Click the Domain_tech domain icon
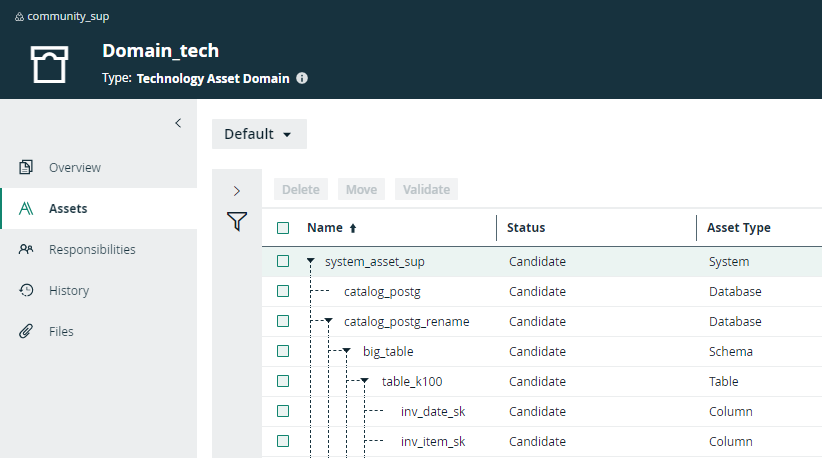822x458 pixels. (50, 63)
